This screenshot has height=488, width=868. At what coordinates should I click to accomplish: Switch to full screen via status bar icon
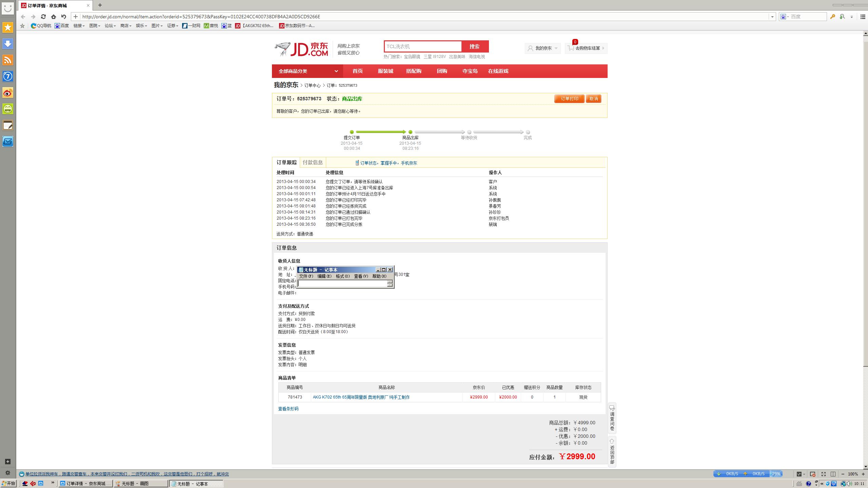(823, 474)
